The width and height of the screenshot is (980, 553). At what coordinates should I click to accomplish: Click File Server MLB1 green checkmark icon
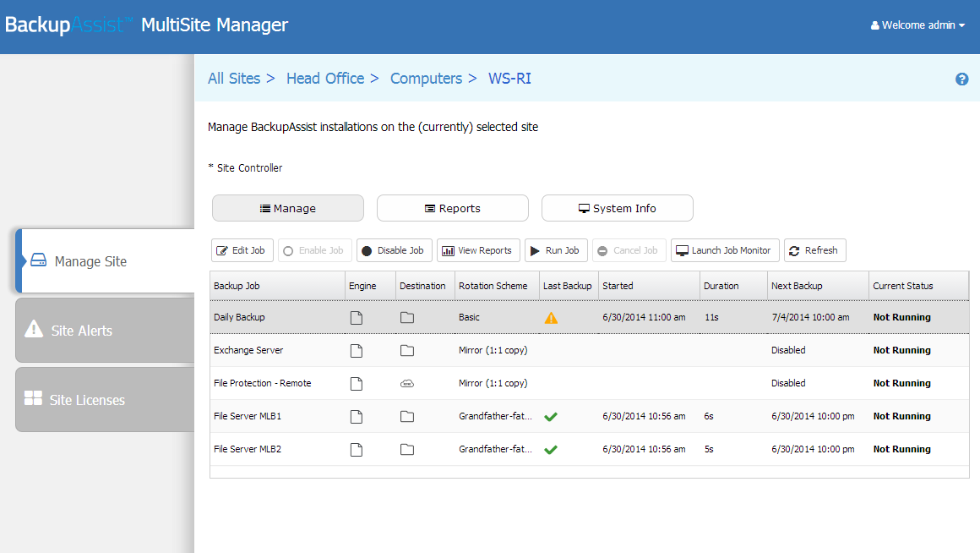point(551,417)
